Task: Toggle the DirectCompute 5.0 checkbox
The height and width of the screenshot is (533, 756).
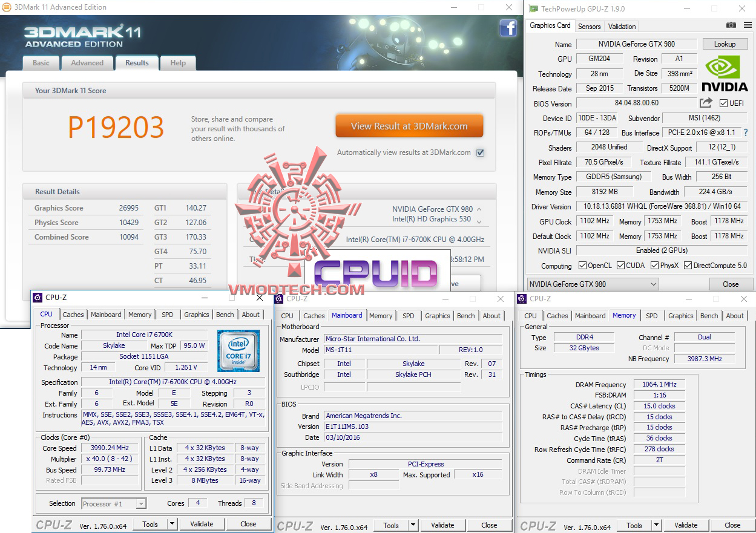Action: tap(688, 266)
